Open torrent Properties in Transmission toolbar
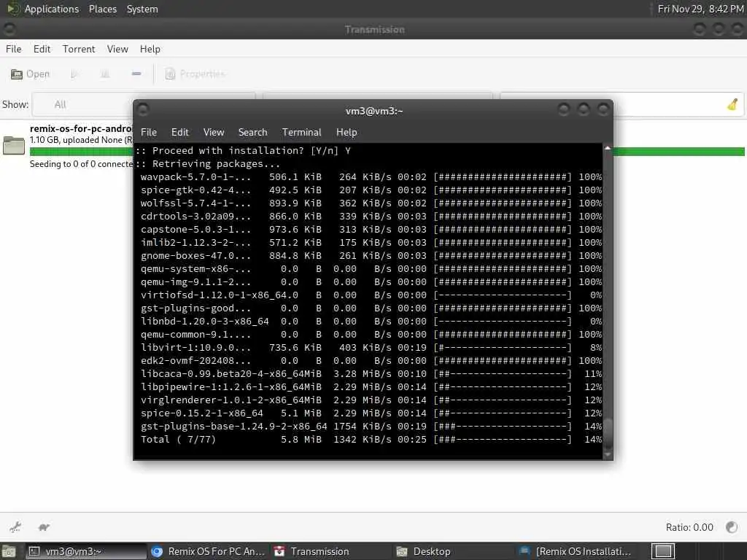The width and height of the screenshot is (747, 560). coord(194,74)
